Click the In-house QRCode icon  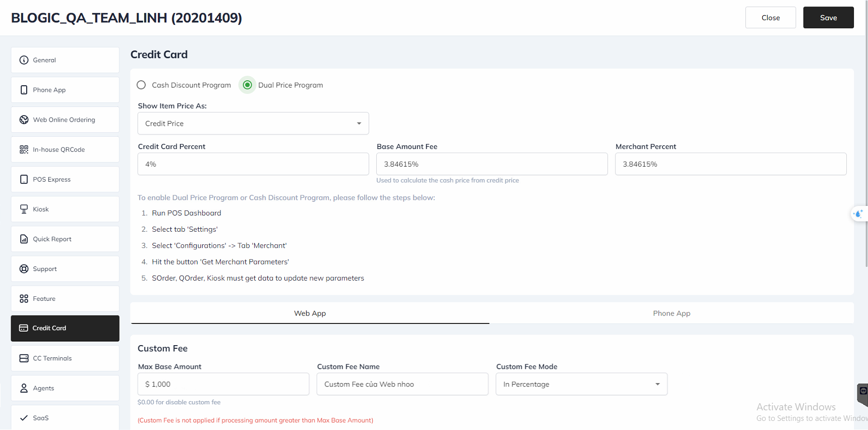[24, 149]
